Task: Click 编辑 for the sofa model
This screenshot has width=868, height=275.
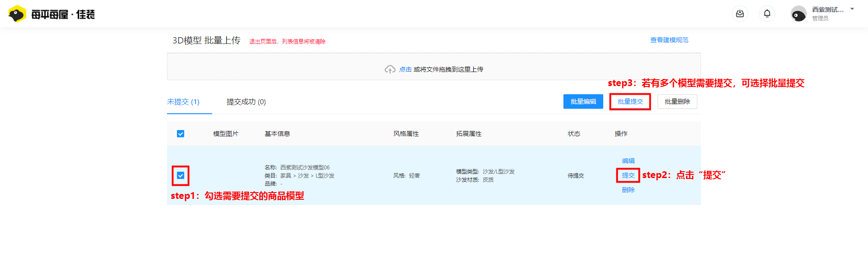Action: 628,161
